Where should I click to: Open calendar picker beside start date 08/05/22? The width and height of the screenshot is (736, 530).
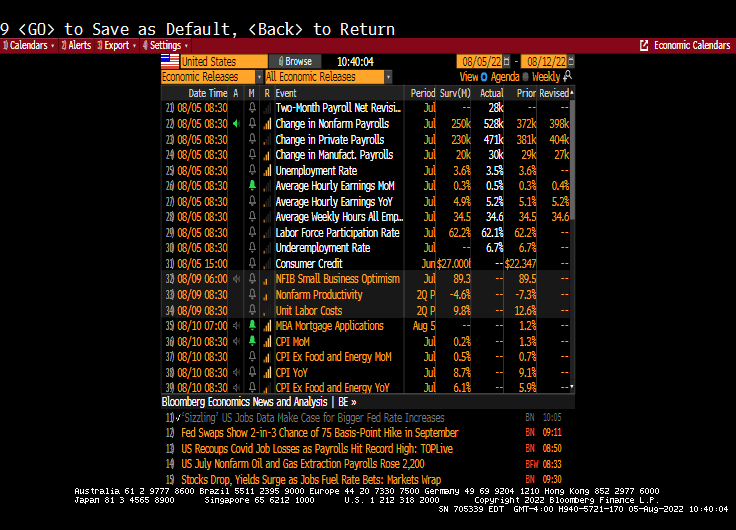[x=506, y=61]
